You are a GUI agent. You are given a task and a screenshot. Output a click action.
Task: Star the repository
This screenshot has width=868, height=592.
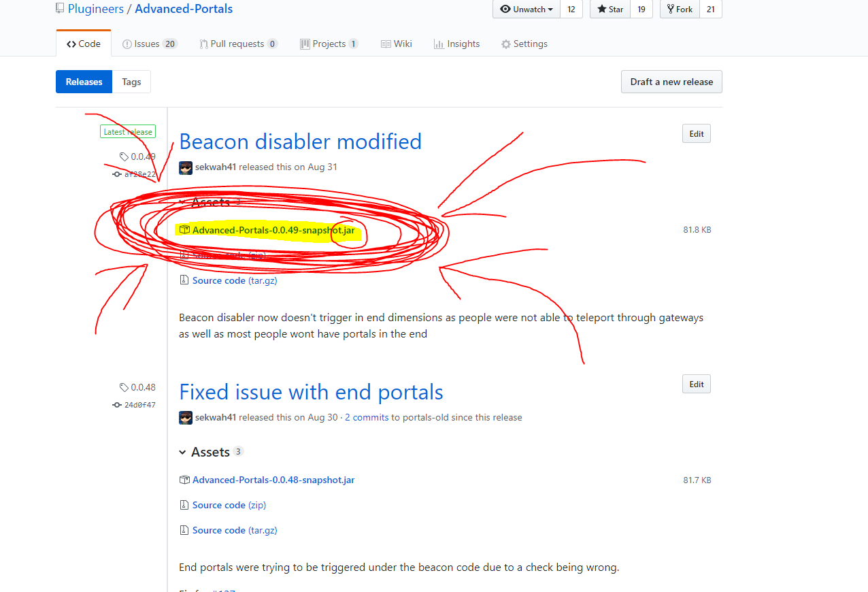coord(610,9)
